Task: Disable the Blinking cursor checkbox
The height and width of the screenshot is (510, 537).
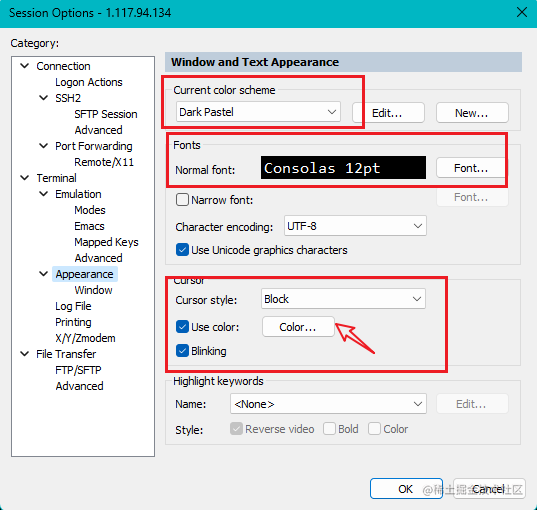Action: 182,351
